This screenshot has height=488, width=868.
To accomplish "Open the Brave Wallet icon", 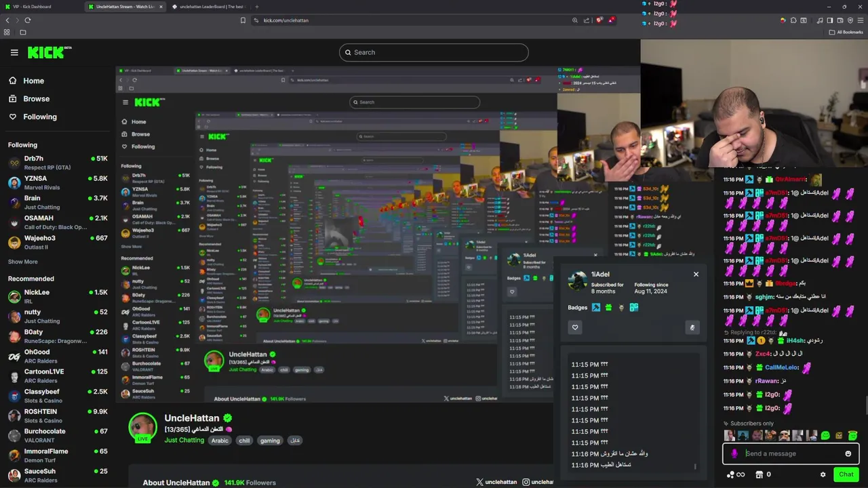I will pos(840,20).
